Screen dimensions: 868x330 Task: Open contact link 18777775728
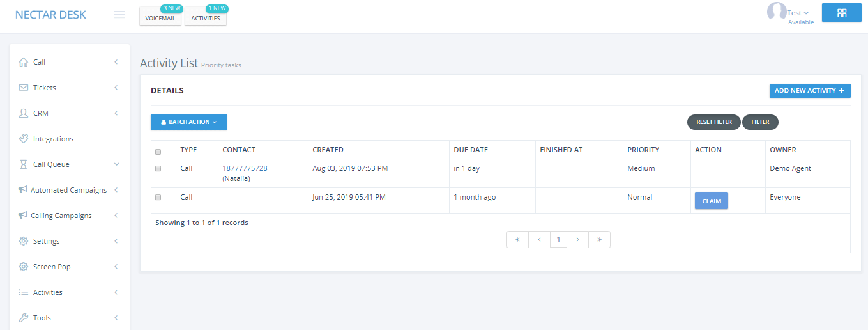pyautogui.click(x=245, y=168)
